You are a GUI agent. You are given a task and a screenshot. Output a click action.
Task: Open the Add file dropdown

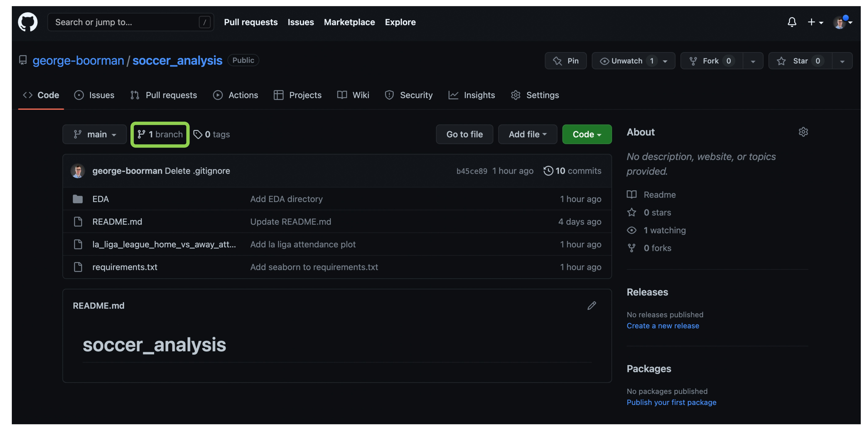point(527,134)
